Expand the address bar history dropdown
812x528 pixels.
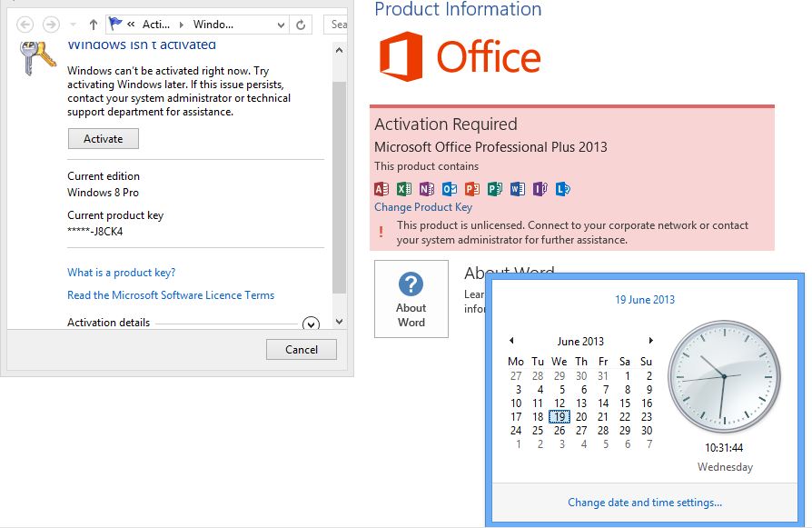pyautogui.click(x=281, y=25)
